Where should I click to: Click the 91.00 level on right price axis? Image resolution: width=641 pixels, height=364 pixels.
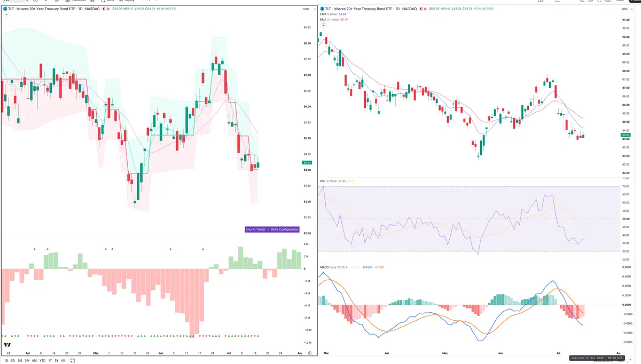pos(626,20)
